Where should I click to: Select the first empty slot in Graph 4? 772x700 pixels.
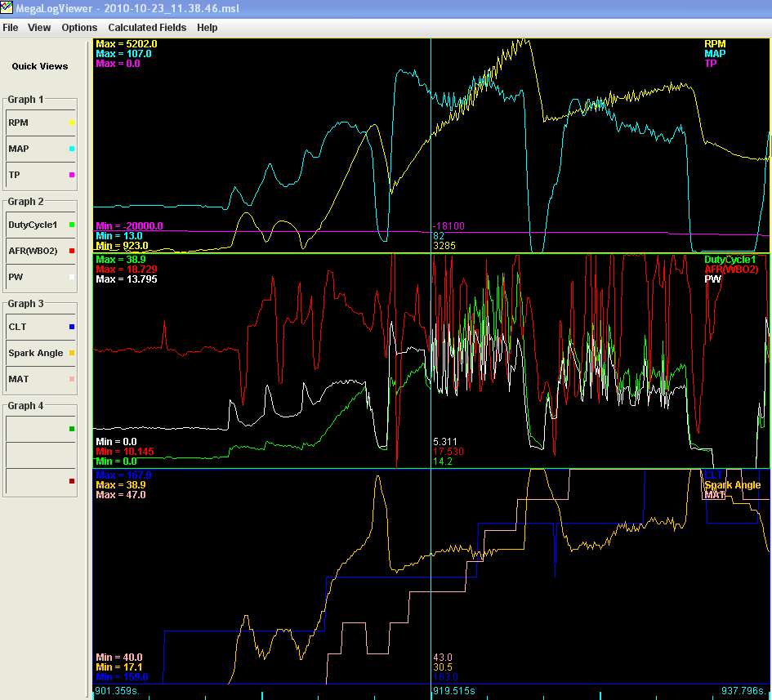point(37,429)
